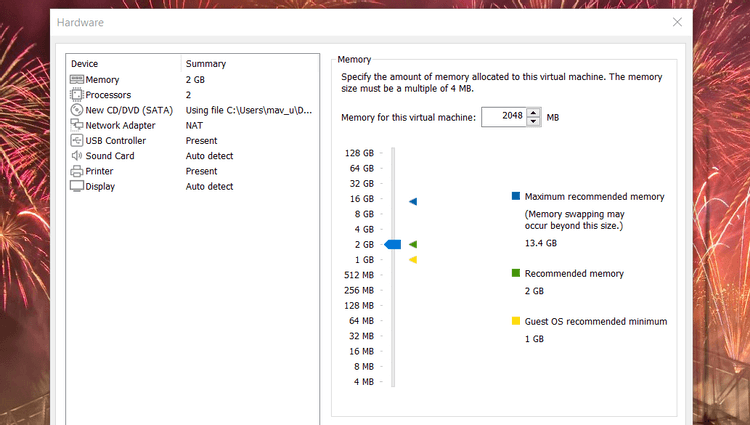Click the yellow Guest OS minimum legend square
This screenshot has width=750, height=425.
(516, 321)
